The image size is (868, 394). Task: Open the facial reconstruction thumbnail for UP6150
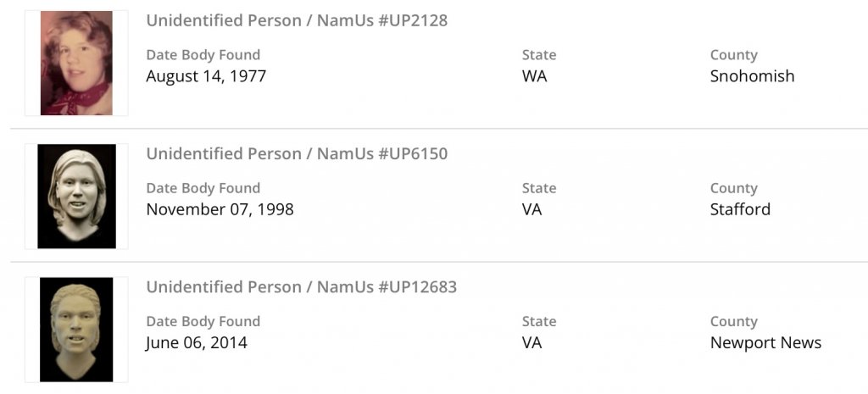76,196
